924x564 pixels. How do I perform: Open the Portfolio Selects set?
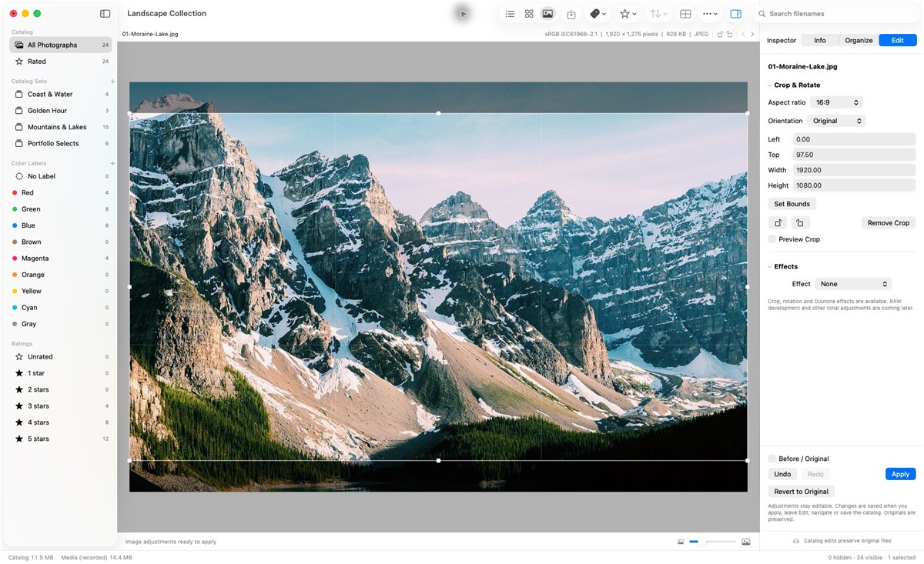coord(61,144)
